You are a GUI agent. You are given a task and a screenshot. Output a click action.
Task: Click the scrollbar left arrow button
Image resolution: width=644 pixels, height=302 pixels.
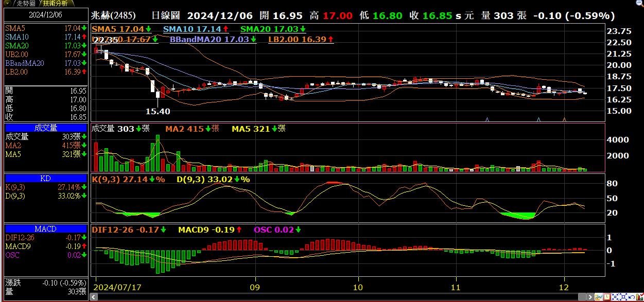[x=93, y=297]
